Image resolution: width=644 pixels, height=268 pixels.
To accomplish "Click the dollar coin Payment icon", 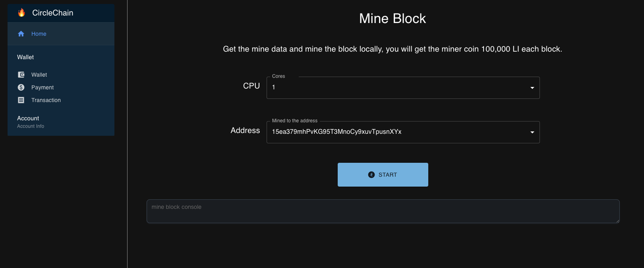I will tap(21, 87).
